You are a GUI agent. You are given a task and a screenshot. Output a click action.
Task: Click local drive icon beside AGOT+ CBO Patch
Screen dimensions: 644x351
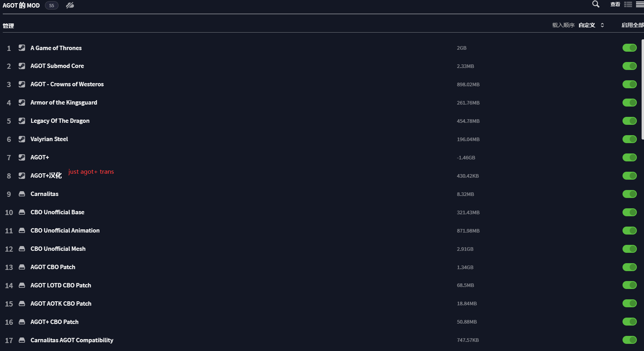22,322
